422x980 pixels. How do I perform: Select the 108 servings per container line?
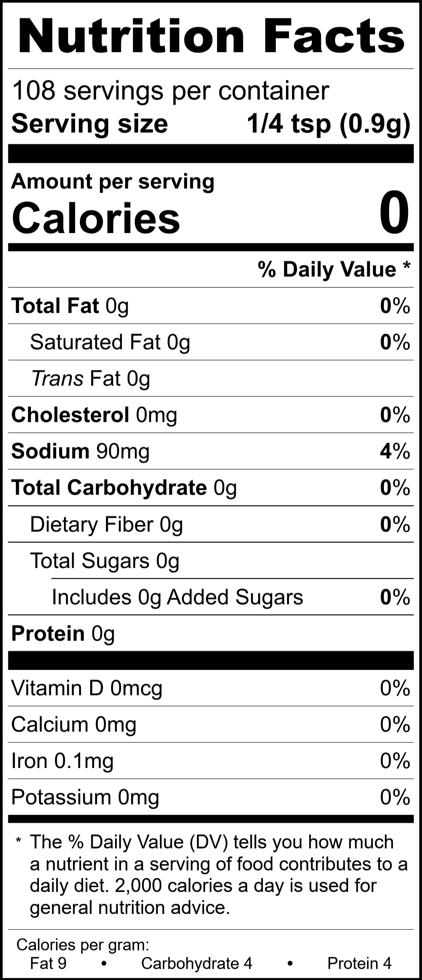pyautogui.click(x=170, y=91)
